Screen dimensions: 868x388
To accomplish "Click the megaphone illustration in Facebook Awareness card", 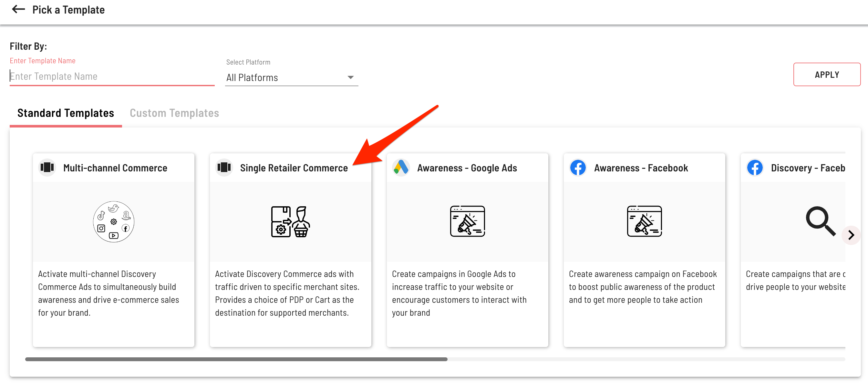I will (x=644, y=221).
